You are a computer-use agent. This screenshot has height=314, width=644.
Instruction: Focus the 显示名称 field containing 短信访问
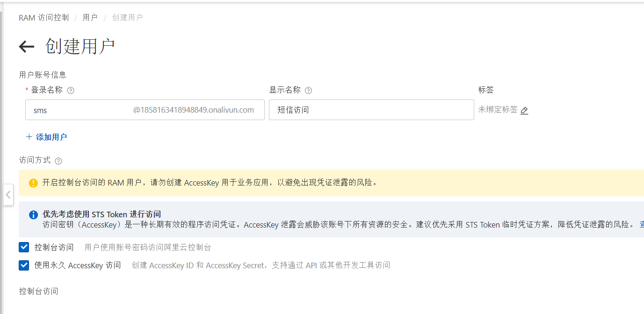click(x=371, y=110)
